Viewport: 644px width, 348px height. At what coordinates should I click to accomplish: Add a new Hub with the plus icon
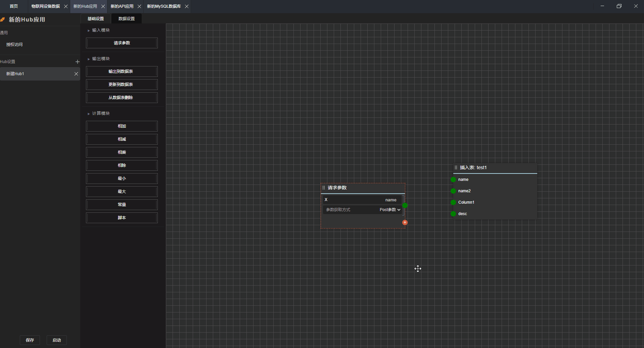click(78, 62)
